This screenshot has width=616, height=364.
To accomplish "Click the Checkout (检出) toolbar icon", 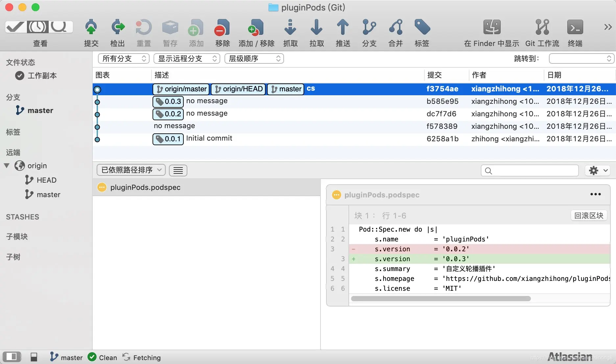I will coord(118,27).
